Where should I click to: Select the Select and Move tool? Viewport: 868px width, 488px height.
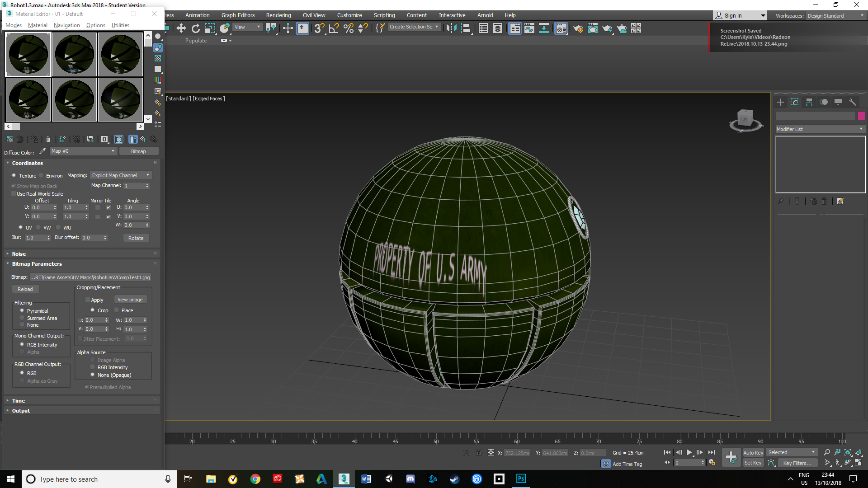pyautogui.click(x=182, y=28)
